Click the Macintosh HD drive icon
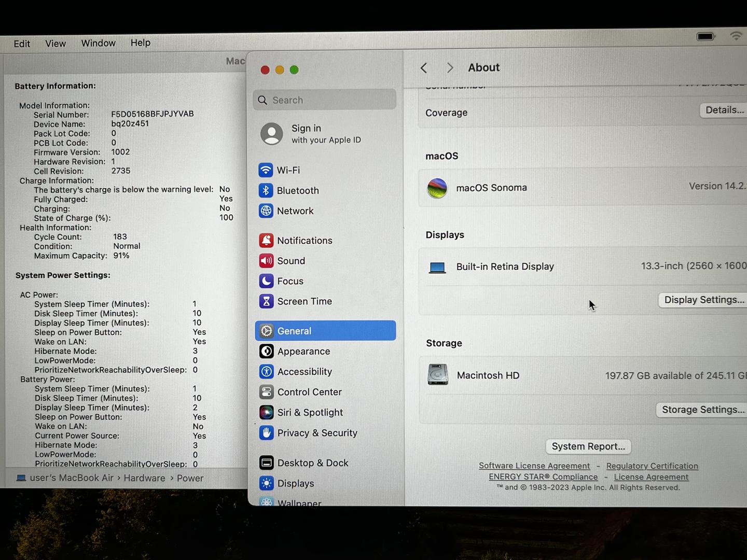 [438, 375]
